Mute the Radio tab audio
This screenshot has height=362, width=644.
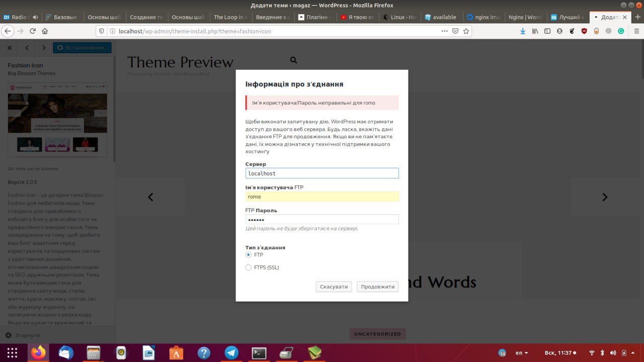(35, 17)
